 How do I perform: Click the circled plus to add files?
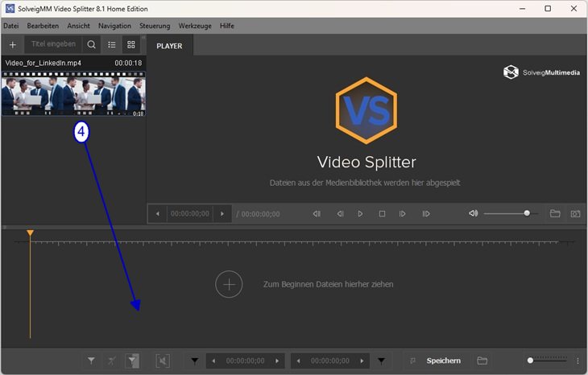point(229,284)
